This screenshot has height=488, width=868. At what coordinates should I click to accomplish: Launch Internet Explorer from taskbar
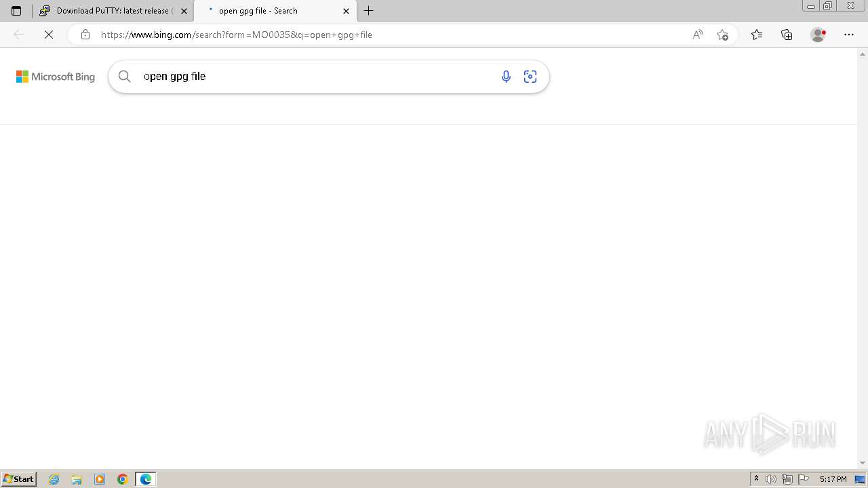click(x=54, y=479)
